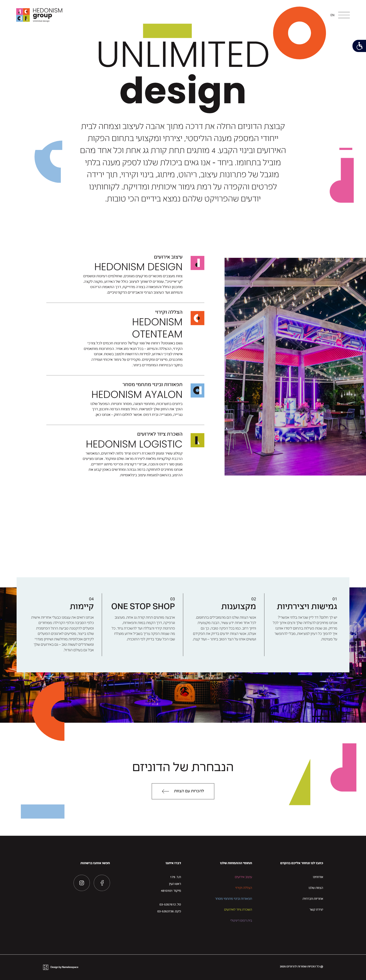Click the 'להכרות עם הצוות' button
The image size is (366, 980).
183,791
